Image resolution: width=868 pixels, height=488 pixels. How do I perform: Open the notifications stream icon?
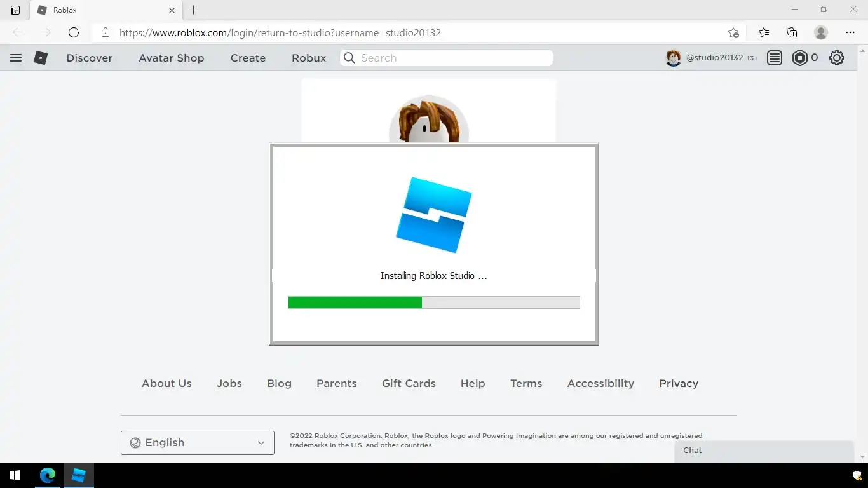pos(774,58)
